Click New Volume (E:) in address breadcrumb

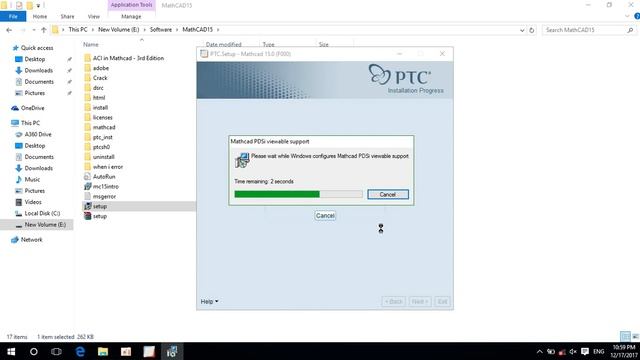coord(118,30)
